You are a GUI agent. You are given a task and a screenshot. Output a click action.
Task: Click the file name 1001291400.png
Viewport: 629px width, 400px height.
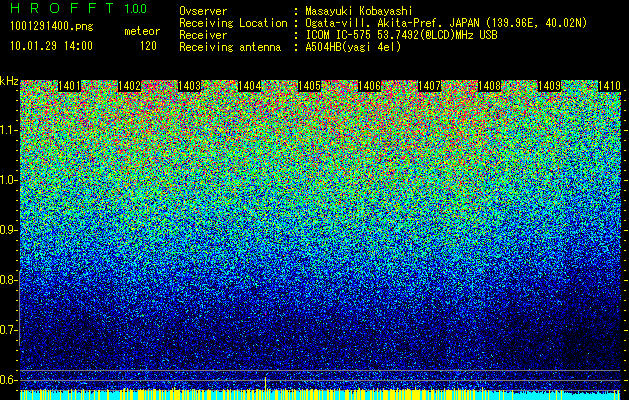[x=52, y=27]
